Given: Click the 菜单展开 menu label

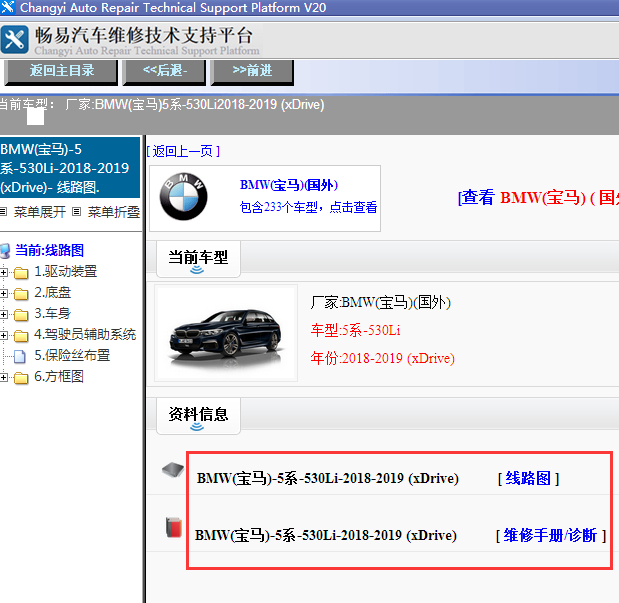Looking at the screenshot, I should coord(39,212).
